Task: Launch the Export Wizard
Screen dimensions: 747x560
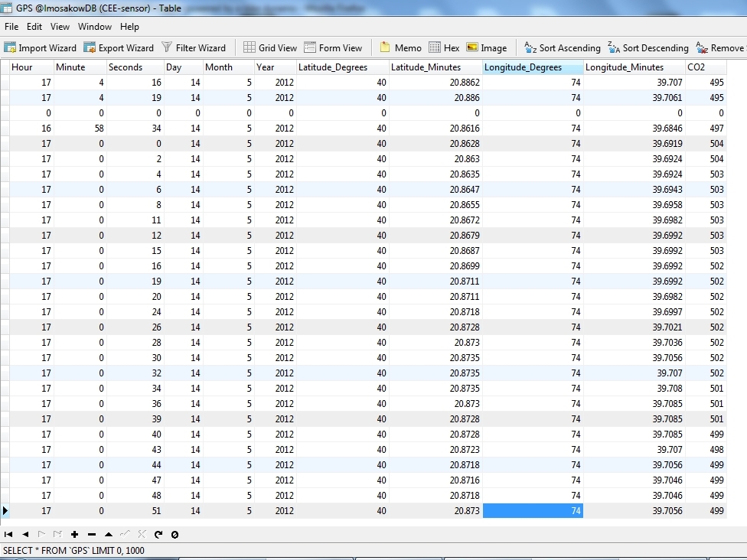Action: click(119, 47)
